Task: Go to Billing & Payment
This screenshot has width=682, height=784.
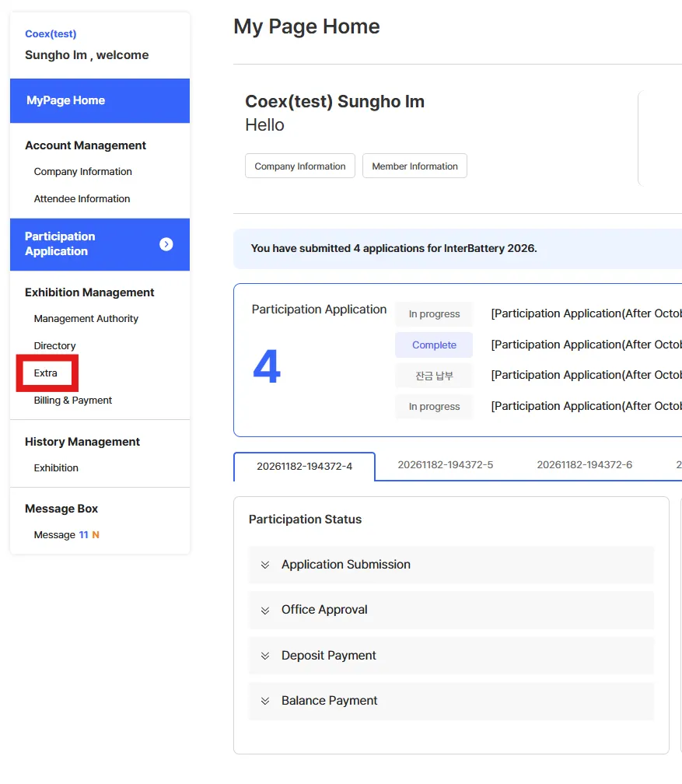Action: (73, 401)
